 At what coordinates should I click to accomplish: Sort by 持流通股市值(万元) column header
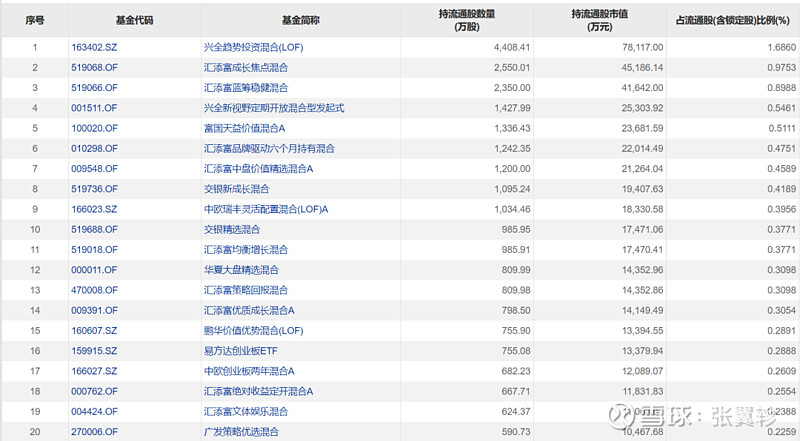coord(599,20)
